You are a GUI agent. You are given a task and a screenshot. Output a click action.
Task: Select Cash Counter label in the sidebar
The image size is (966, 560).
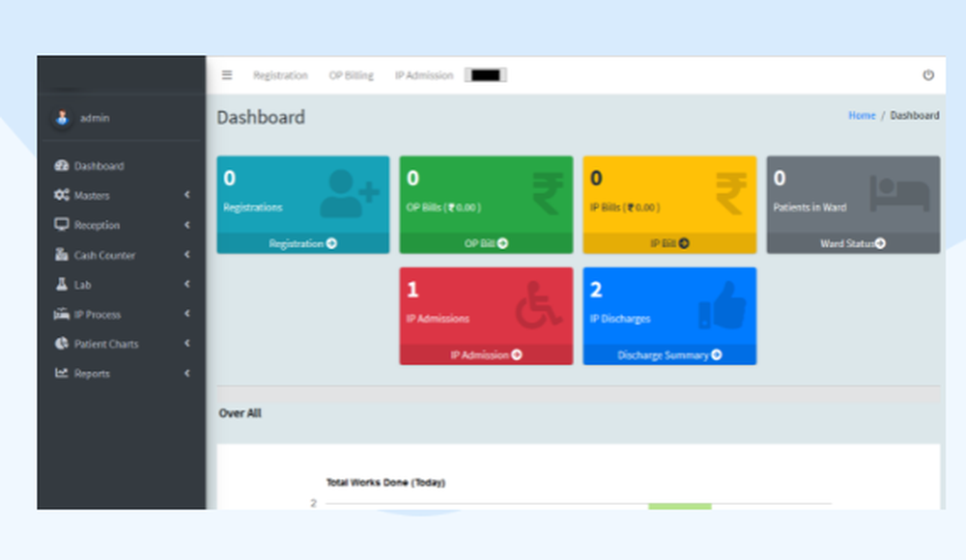point(104,255)
